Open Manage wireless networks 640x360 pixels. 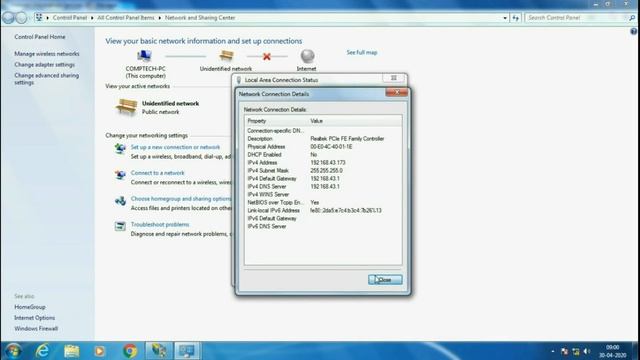47,54
